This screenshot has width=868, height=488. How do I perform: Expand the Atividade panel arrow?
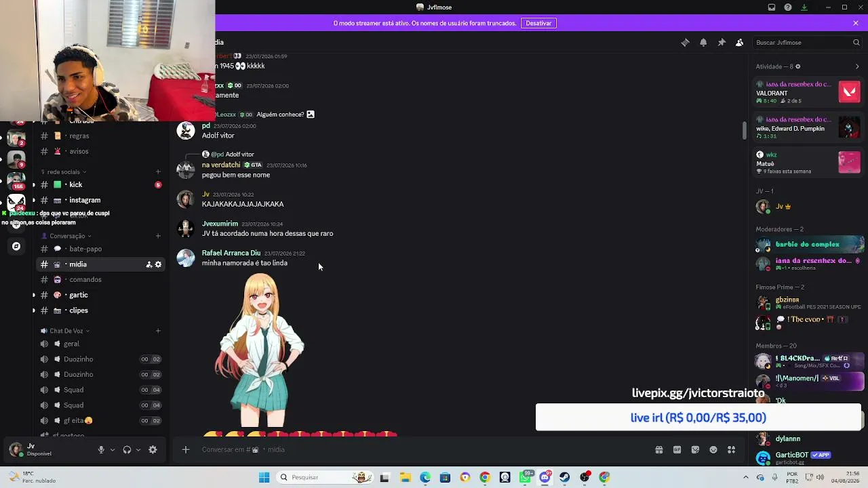coord(857,66)
